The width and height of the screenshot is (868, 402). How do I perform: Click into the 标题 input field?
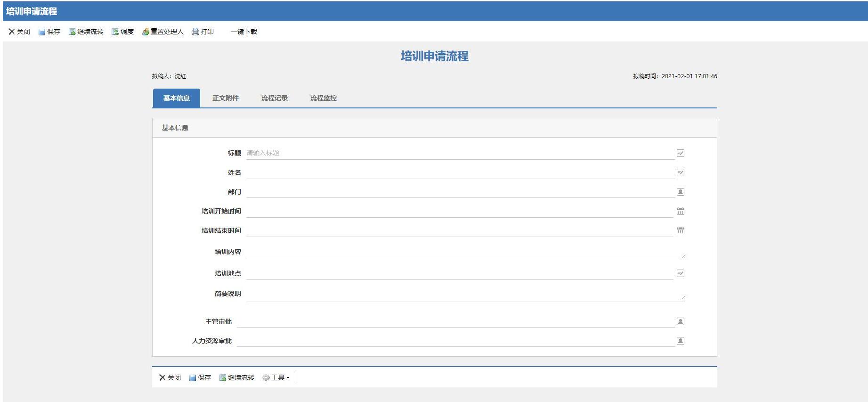(459, 153)
